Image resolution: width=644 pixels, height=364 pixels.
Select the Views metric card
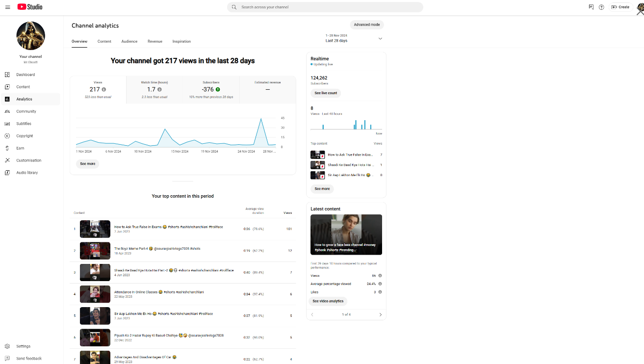pyautogui.click(x=98, y=90)
